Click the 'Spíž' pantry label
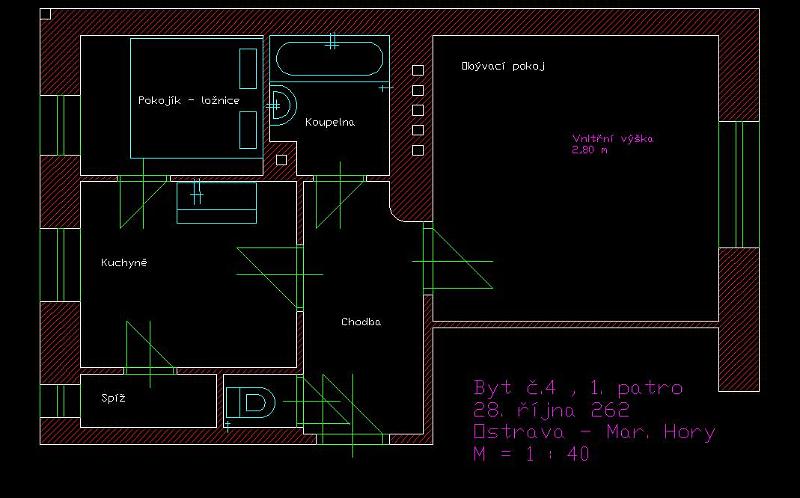The image size is (800, 498). pyautogui.click(x=113, y=398)
